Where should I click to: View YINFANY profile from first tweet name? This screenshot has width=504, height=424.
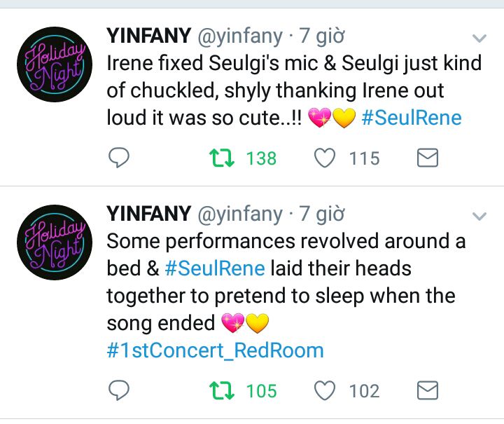(148, 36)
